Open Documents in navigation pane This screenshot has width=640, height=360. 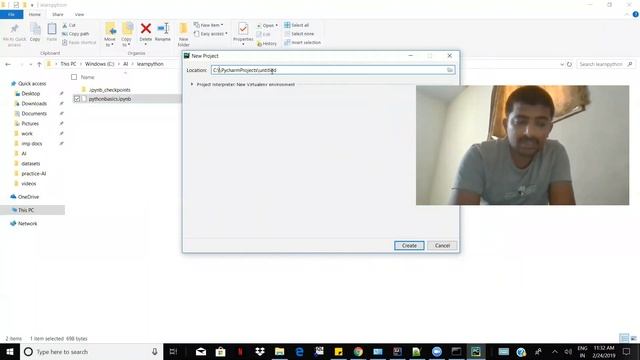[x=34, y=114]
